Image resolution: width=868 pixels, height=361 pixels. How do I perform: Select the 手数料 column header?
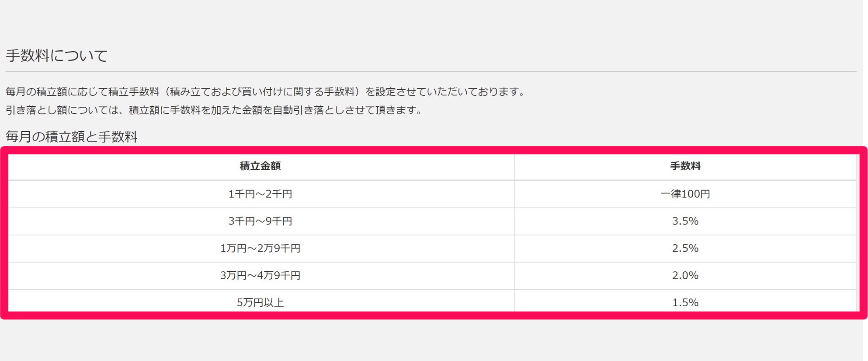(x=685, y=166)
